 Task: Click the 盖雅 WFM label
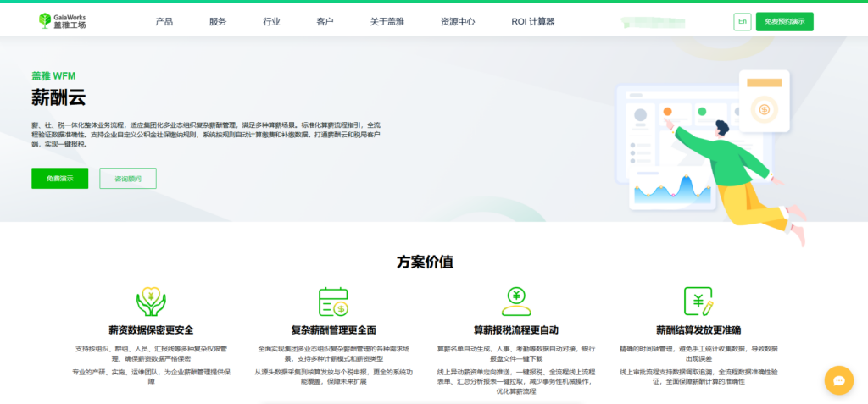(53, 76)
